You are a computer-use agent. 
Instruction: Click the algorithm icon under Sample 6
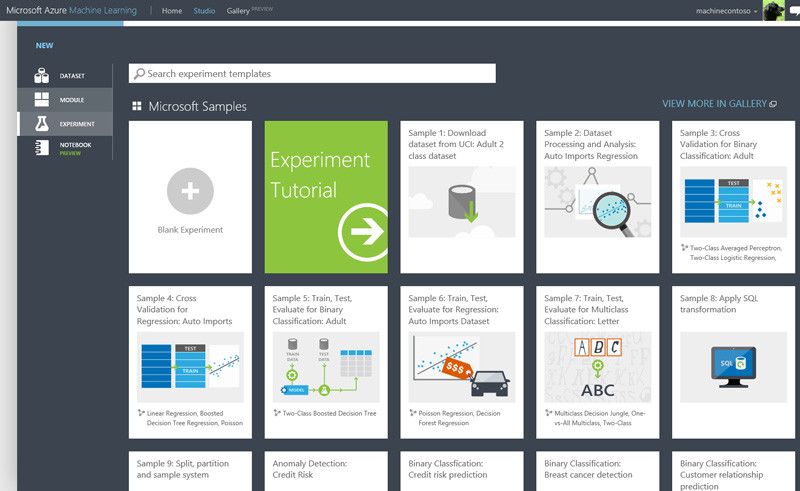coord(412,413)
